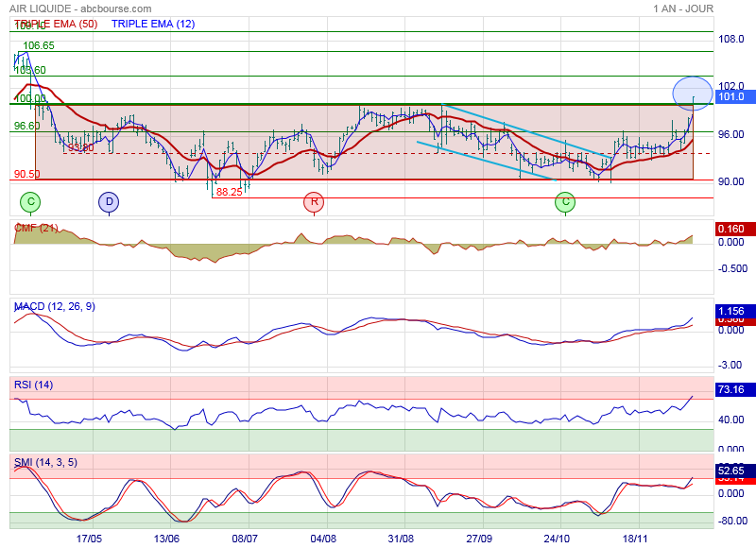Click the 1 AN - JOUR period label
The width and height of the screenshot is (756, 548).
point(682,9)
